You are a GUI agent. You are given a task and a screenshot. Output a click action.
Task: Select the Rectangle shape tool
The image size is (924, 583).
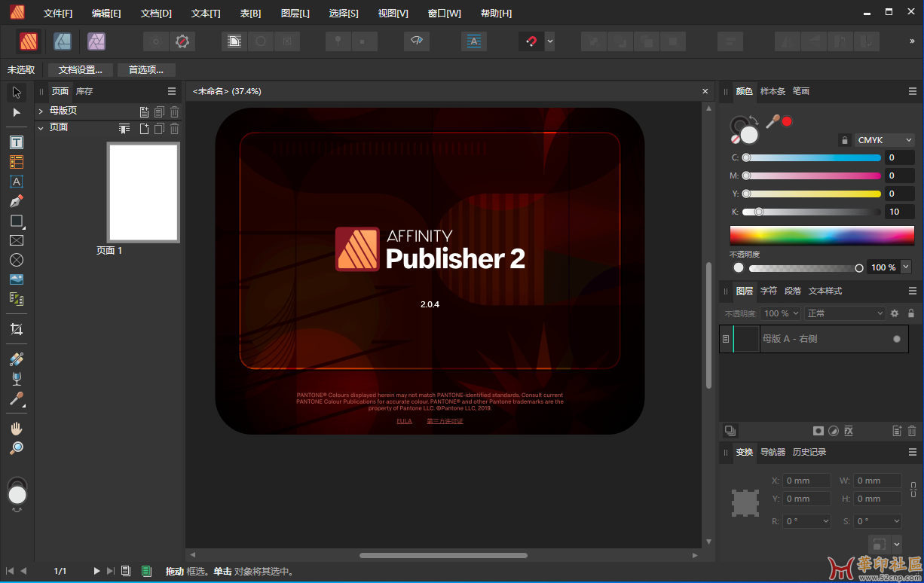click(17, 221)
